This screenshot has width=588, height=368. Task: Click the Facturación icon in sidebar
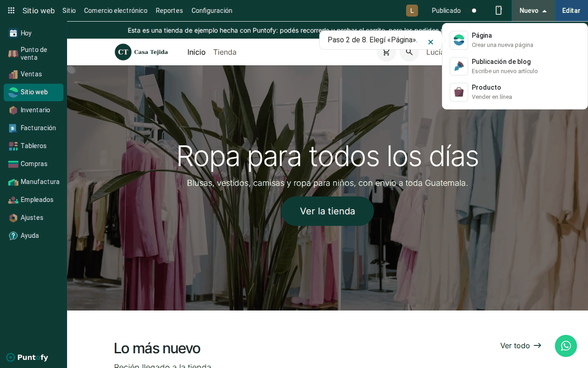coord(13,128)
